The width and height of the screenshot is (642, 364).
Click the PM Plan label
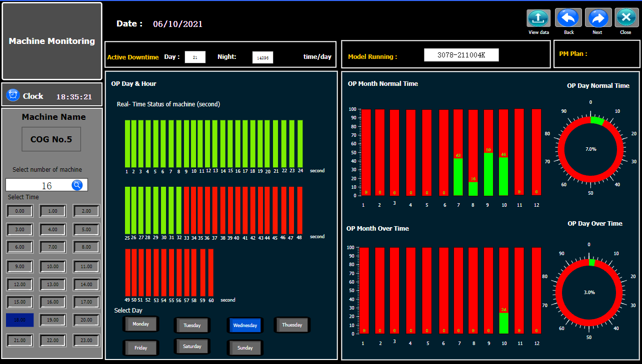tap(572, 53)
